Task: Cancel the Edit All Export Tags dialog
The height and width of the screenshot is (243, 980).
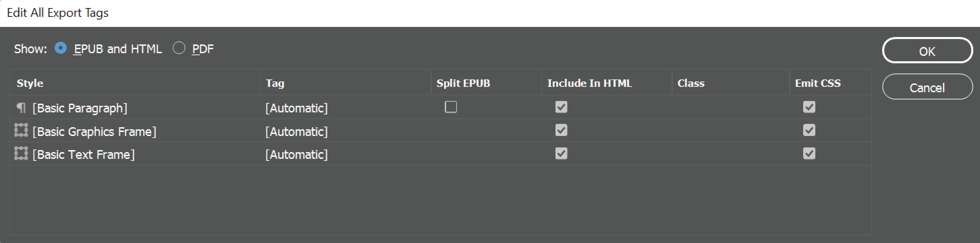Action: [927, 87]
